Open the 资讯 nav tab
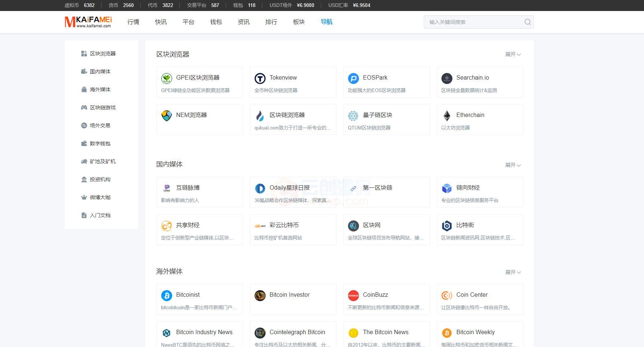Image resolution: width=644 pixels, height=347 pixels. click(244, 22)
